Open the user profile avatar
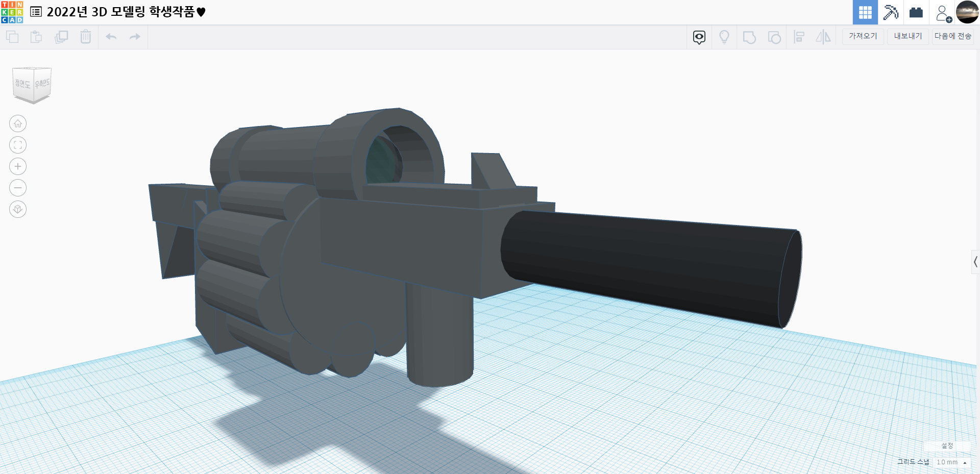The height and width of the screenshot is (474, 980). click(967, 12)
